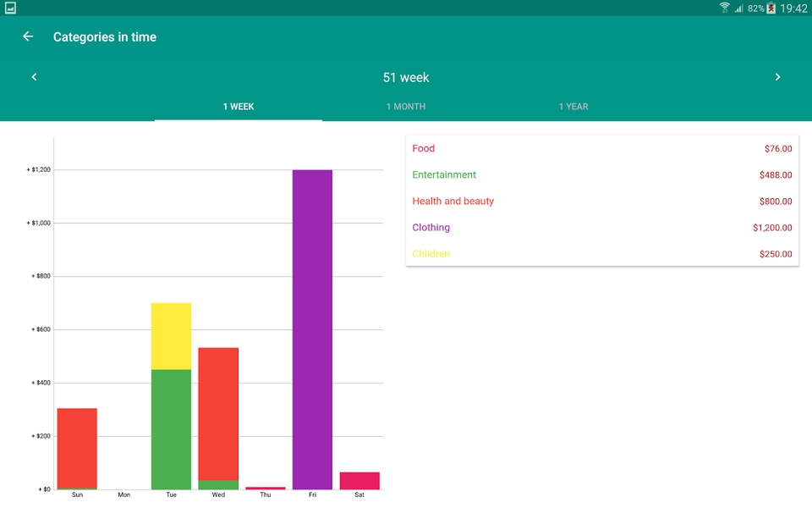812x508 pixels.
Task: Tap the green Entertainment segment on Tuesday
Action: click(x=171, y=430)
